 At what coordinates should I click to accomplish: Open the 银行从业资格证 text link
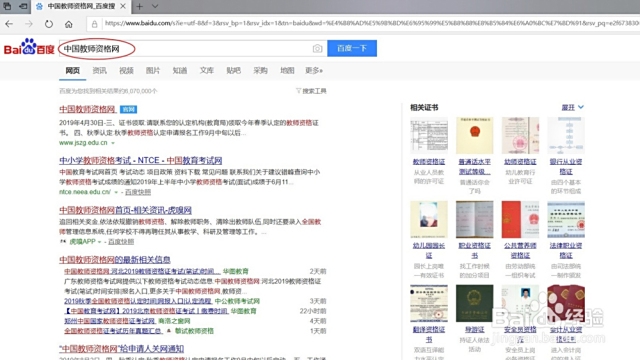pyautogui.click(x=566, y=167)
